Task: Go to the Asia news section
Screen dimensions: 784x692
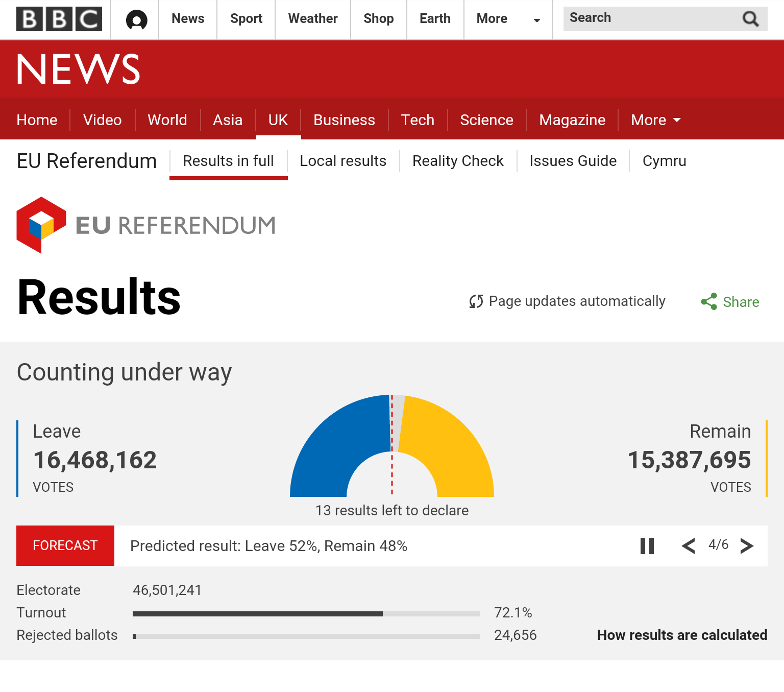Action: (x=228, y=120)
